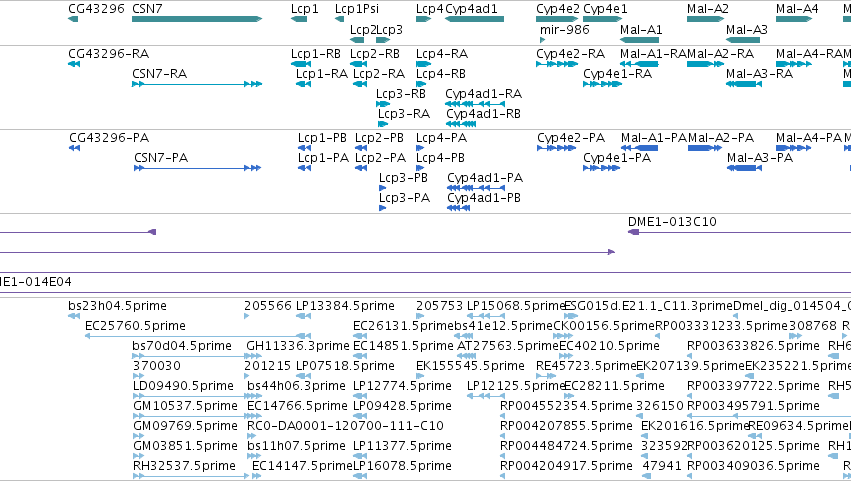Select the Cyp4e2 gene label

[x=558, y=9]
